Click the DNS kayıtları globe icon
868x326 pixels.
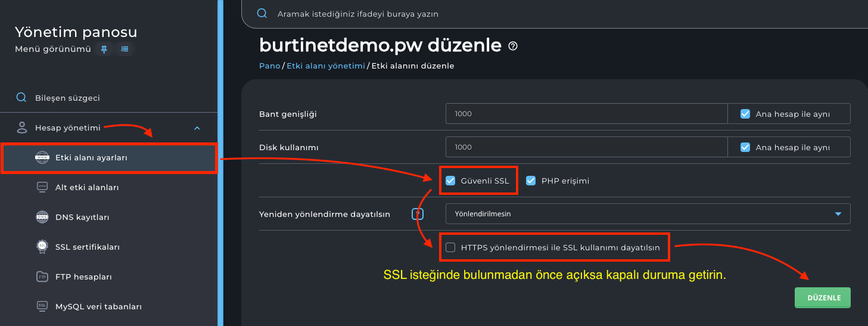pyautogui.click(x=42, y=217)
